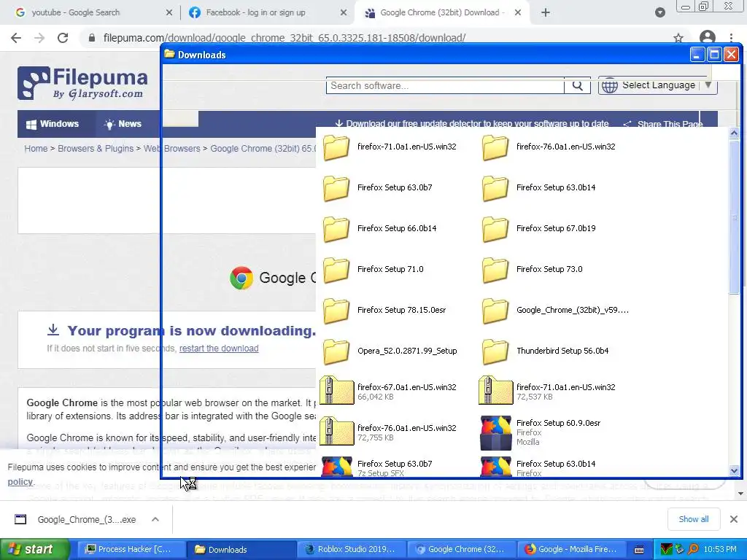Click the taskbar keyboard icon
This screenshot has height=560, width=747.
point(639,550)
